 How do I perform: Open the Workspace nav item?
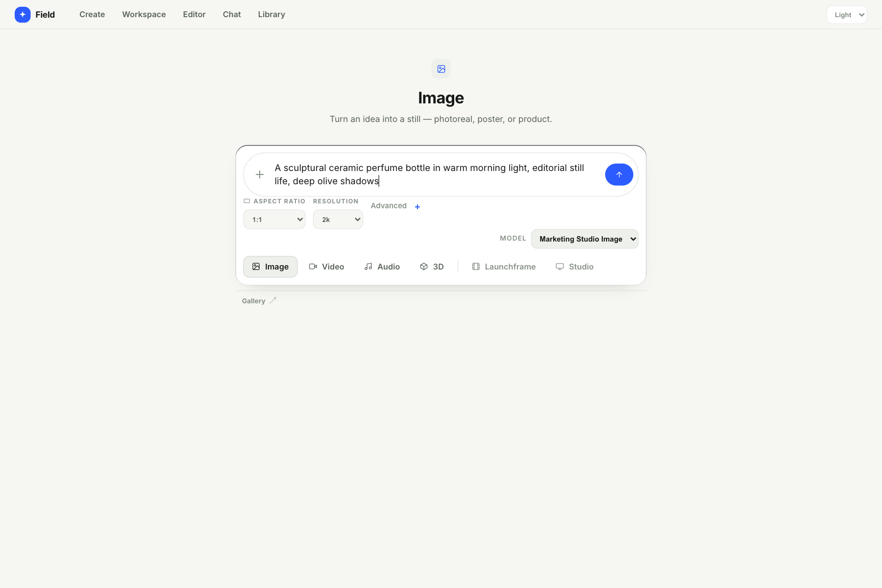point(144,15)
